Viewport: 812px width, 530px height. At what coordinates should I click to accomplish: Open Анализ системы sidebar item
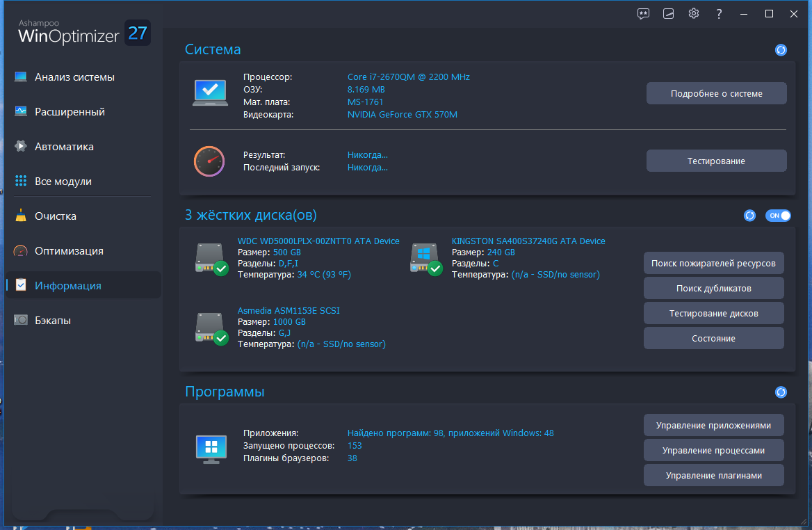click(83, 77)
